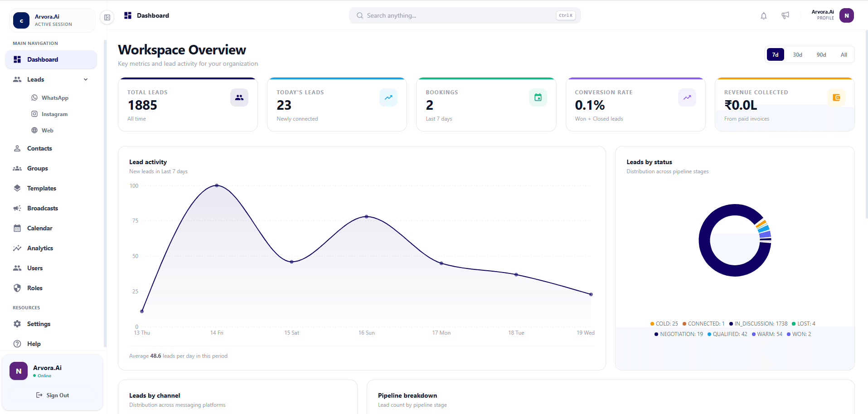Click the Help question mark icon

click(17, 344)
